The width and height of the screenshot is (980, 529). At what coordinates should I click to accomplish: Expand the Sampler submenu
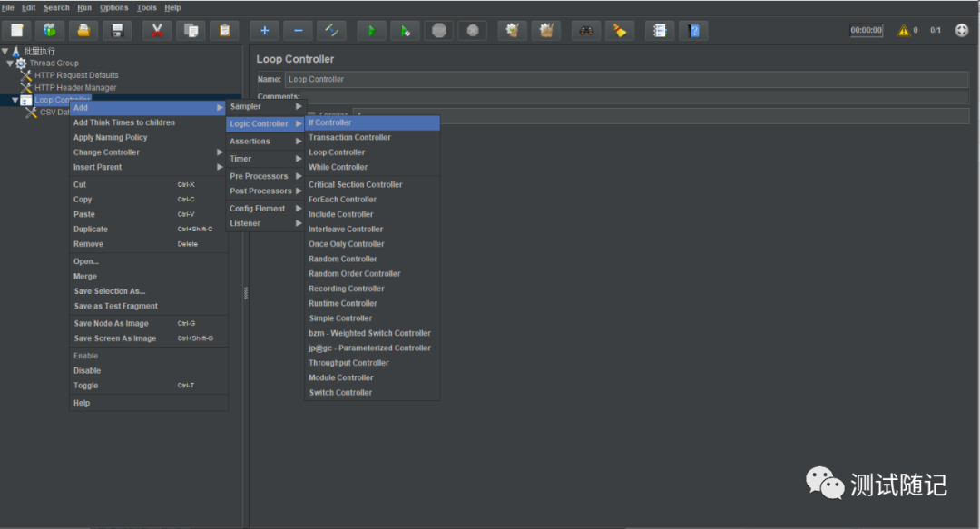point(266,106)
